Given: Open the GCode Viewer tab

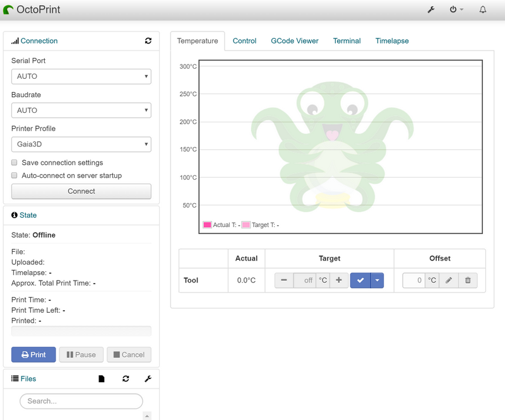Looking at the screenshot, I should [295, 41].
